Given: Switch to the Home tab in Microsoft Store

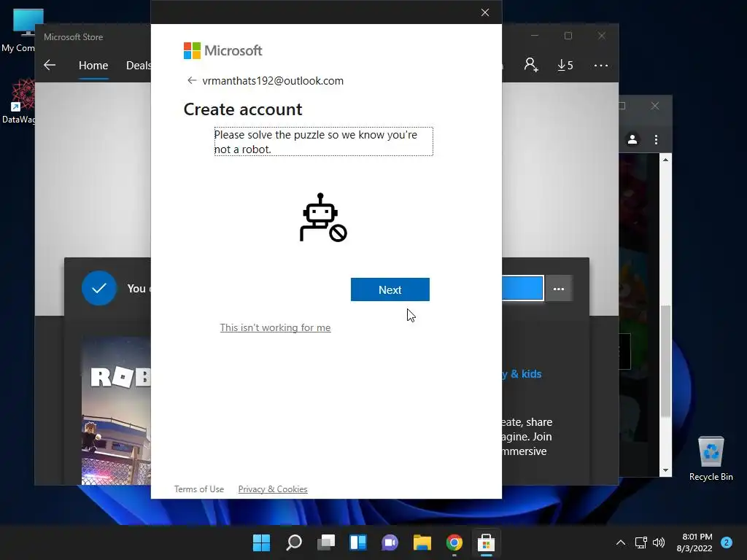Looking at the screenshot, I should tap(93, 65).
